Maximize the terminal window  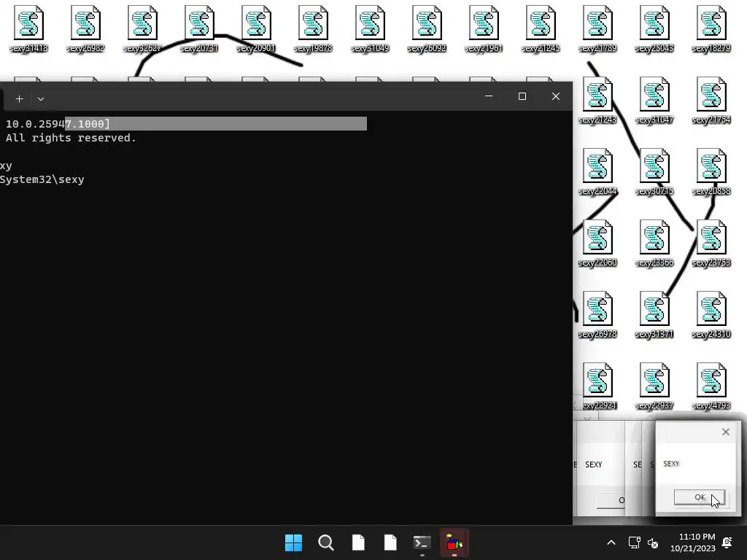[x=522, y=96]
